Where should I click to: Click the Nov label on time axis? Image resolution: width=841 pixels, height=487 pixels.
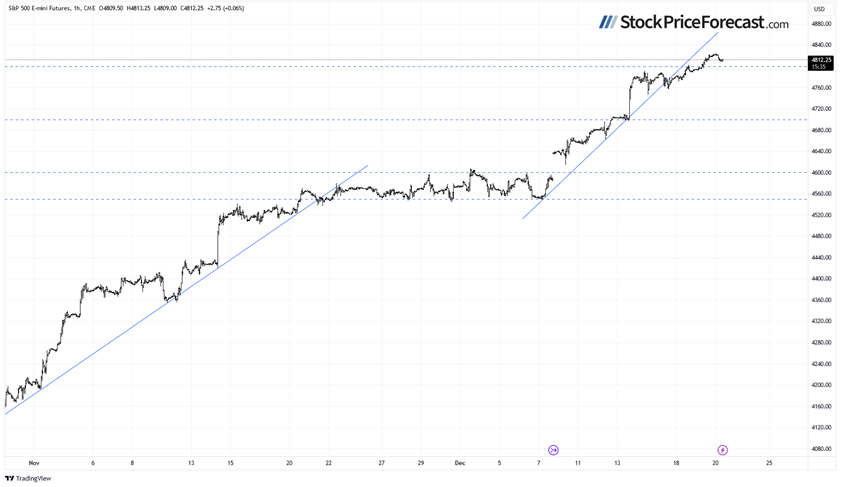(33, 463)
